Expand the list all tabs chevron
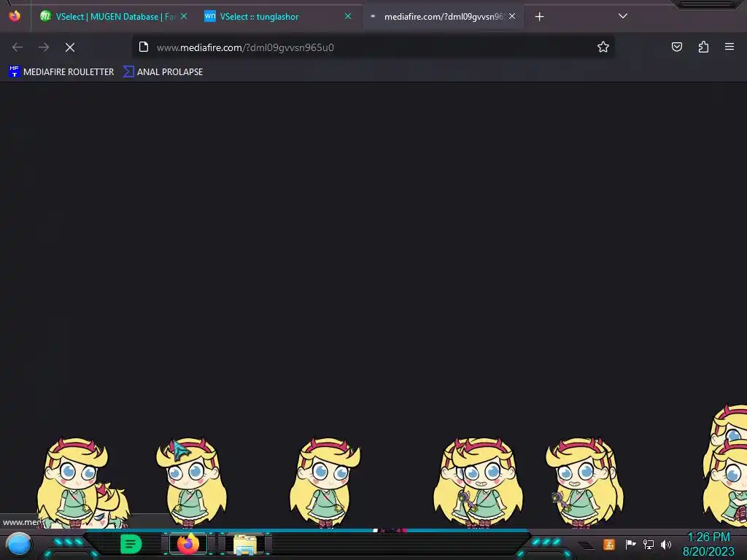The width and height of the screenshot is (747, 560). coord(623,16)
